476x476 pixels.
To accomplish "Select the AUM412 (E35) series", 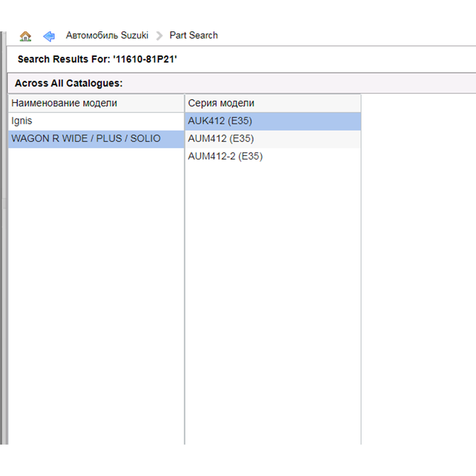I will pos(273,139).
